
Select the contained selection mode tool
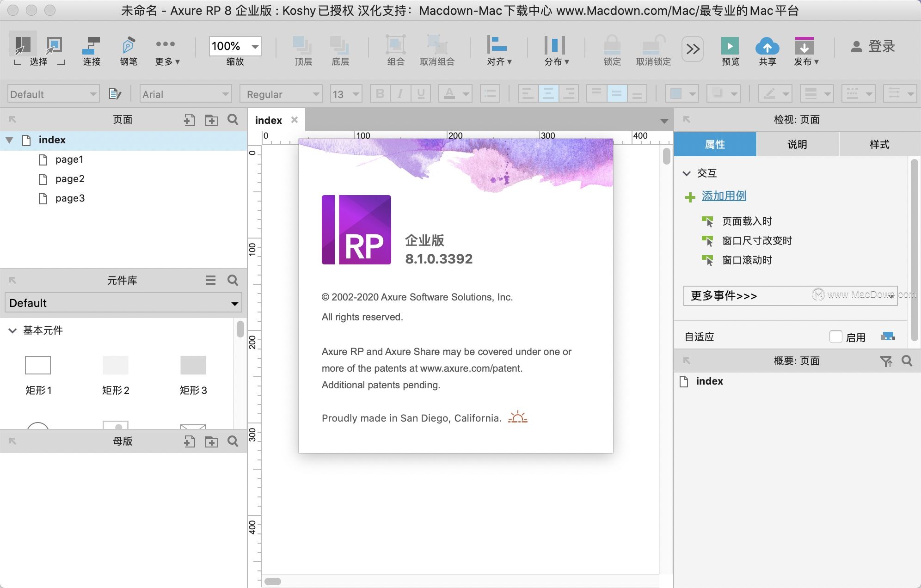[x=55, y=45]
